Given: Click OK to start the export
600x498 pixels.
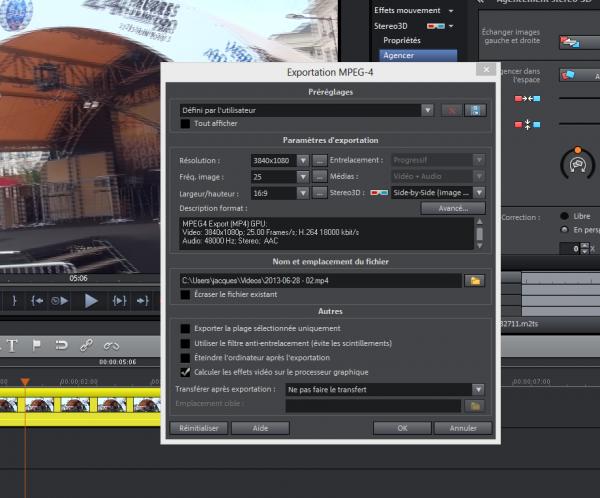Looking at the screenshot, I should (x=402, y=428).
